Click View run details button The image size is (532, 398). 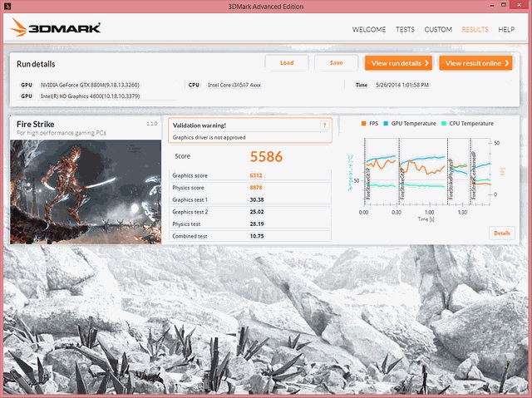pos(399,63)
